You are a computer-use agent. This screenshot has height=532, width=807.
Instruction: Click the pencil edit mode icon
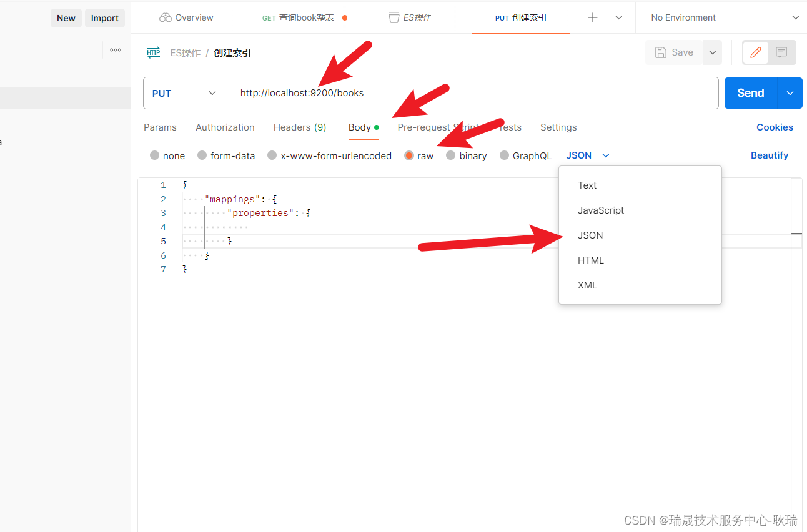[x=756, y=52]
